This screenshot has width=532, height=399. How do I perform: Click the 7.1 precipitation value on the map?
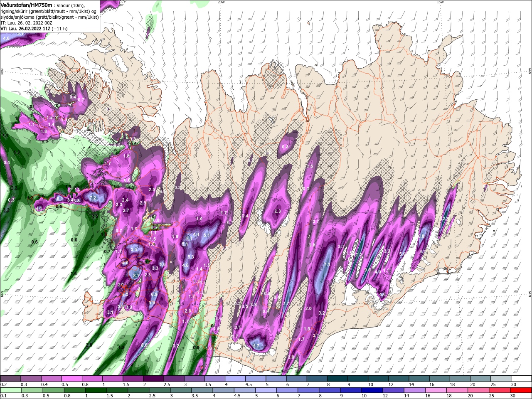pyautogui.click(x=327, y=264)
